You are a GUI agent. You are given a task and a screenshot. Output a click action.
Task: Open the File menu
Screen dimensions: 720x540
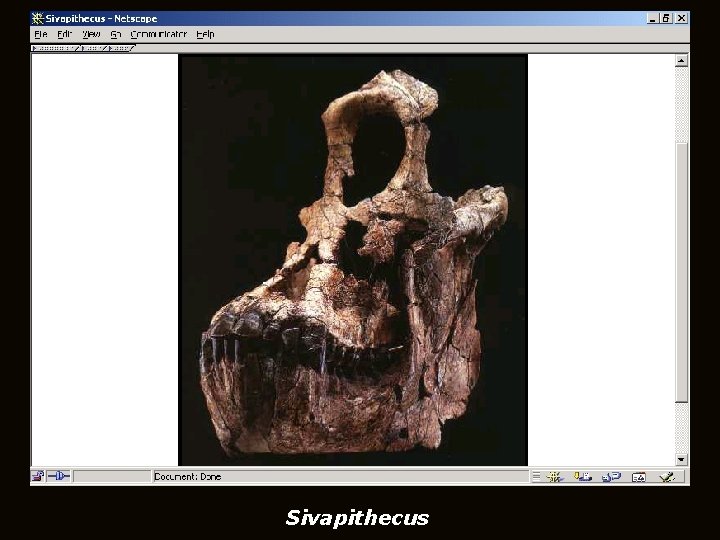[40, 34]
